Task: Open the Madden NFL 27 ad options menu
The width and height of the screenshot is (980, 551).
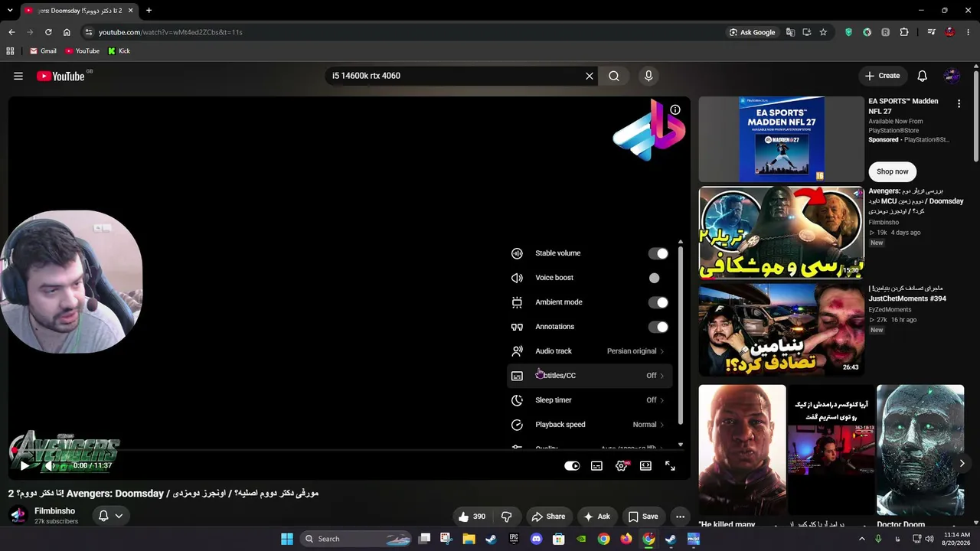Action: [x=959, y=103]
